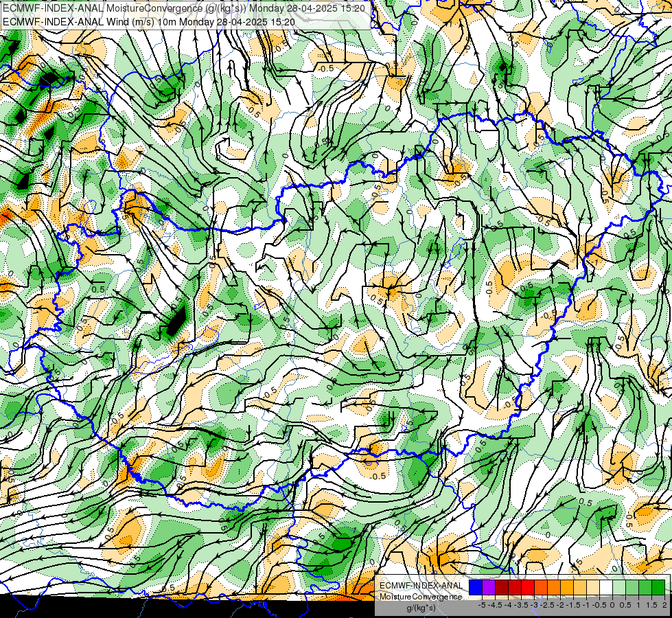
Task: Click the legend value '-2.5'
Action: [x=547, y=605]
